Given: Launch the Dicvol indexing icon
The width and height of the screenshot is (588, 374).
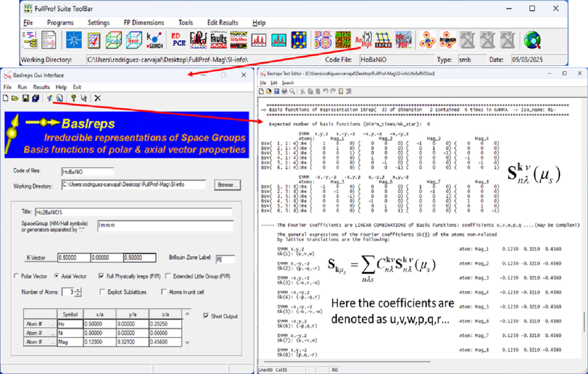Looking at the screenshot, I should point(113,40).
